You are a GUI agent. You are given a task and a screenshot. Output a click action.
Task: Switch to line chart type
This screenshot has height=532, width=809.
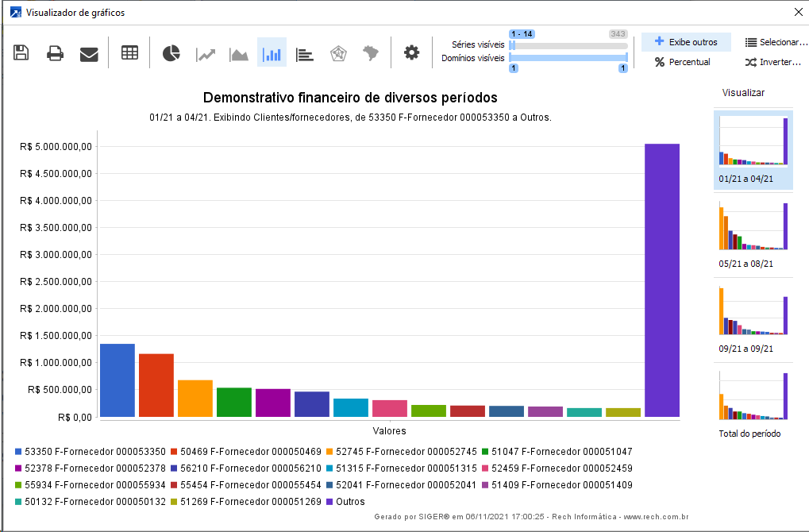click(x=206, y=53)
